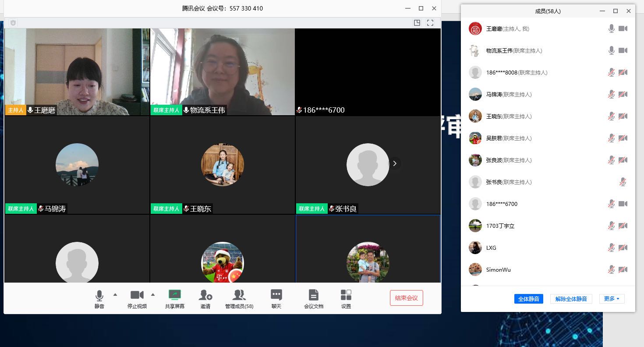
Task: Click muted mic icon for 186****6700 in list
Action: click(612, 204)
